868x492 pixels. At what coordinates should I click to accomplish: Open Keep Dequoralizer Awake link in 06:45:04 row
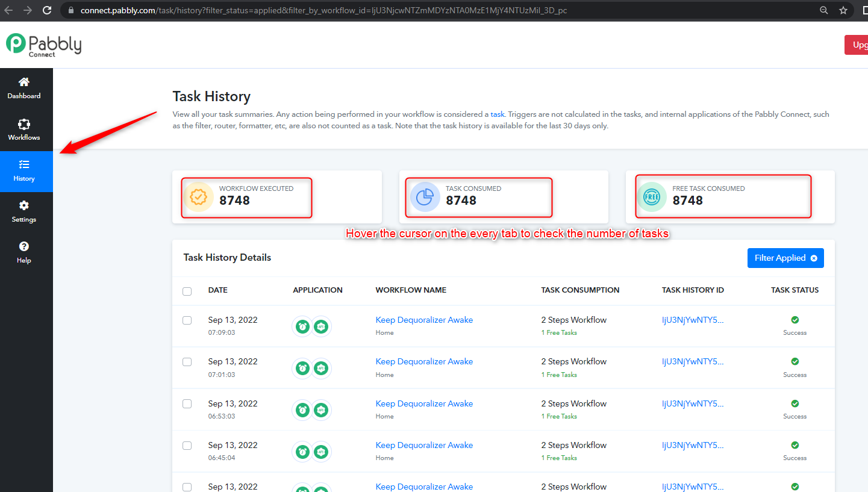click(x=424, y=445)
